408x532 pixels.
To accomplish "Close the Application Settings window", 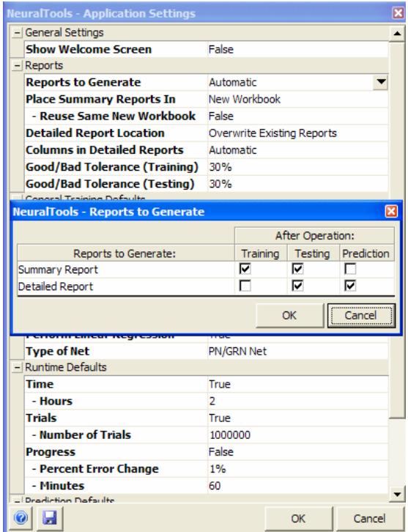I will (398, 14).
